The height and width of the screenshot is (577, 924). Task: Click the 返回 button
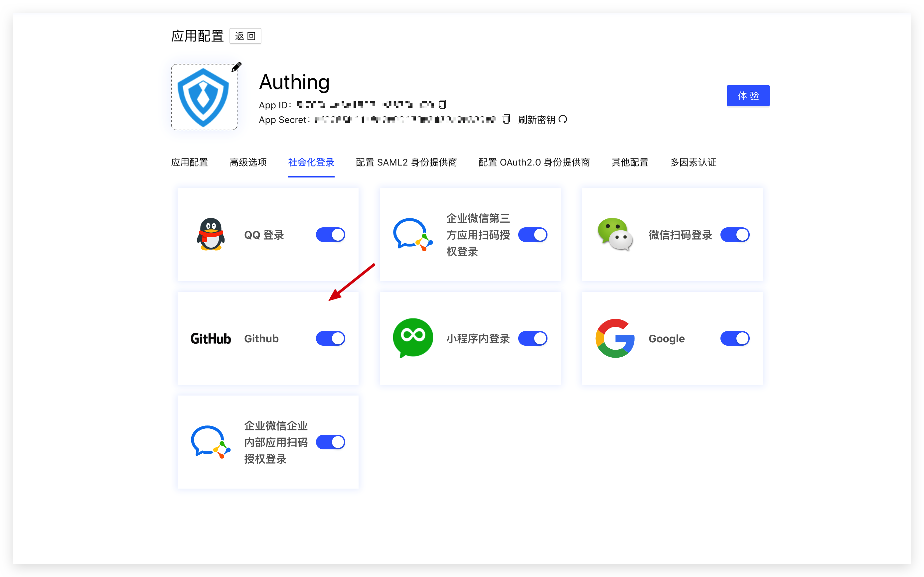coord(245,36)
